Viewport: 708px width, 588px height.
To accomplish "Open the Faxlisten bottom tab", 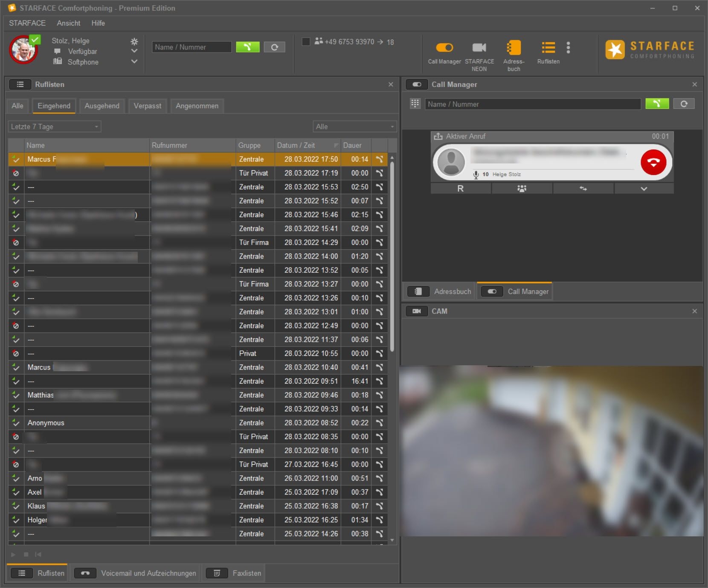I will click(x=233, y=573).
